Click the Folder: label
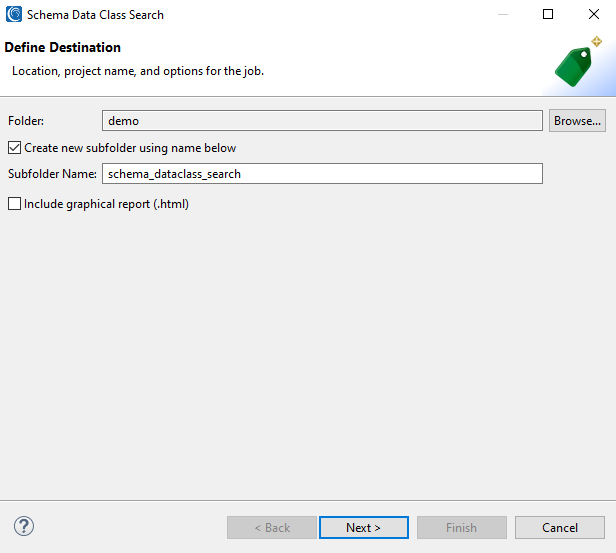Viewport: 616px width, 553px height. click(x=26, y=121)
